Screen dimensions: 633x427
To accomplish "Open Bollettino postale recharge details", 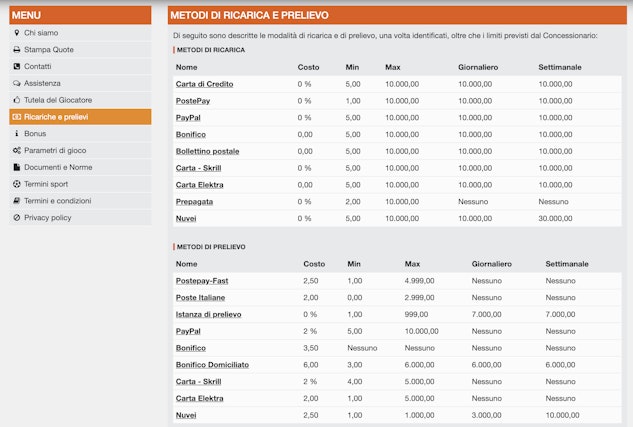I will 207,151.
